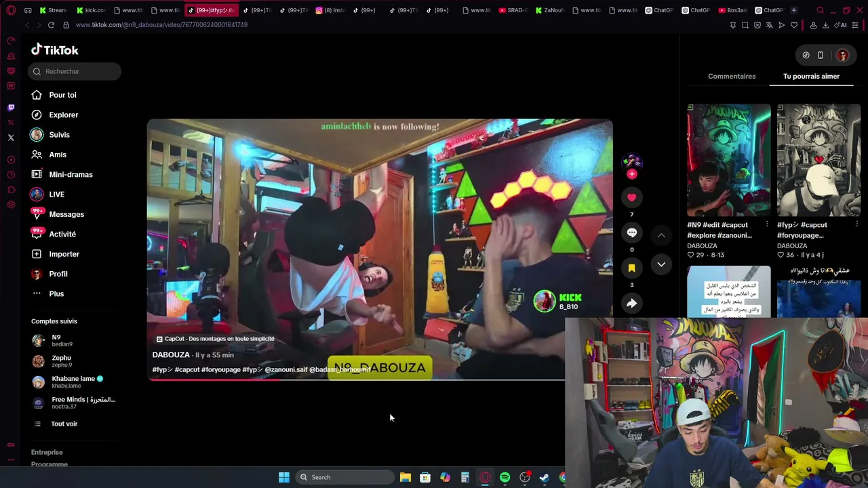Open a new browser tab with plus

[793, 10]
